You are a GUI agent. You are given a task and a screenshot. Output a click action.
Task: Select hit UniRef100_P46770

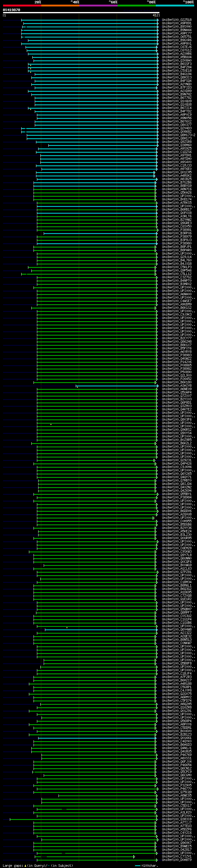[x=177, y=789]
